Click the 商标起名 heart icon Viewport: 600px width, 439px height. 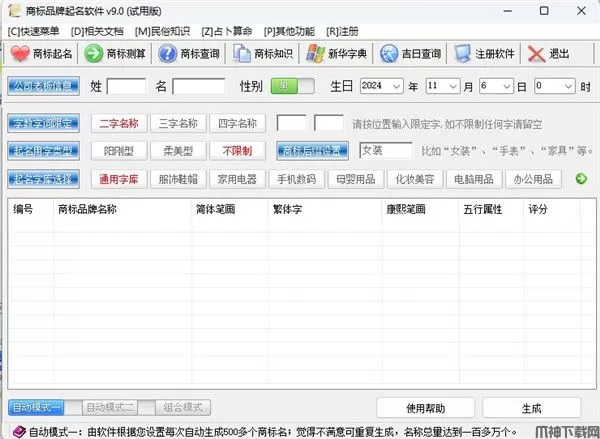20,54
